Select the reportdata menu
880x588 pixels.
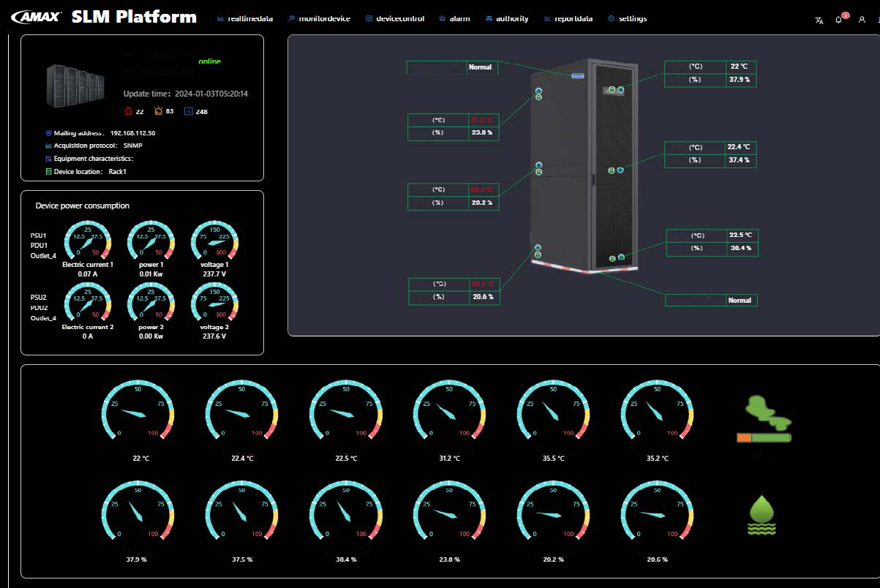(568, 19)
